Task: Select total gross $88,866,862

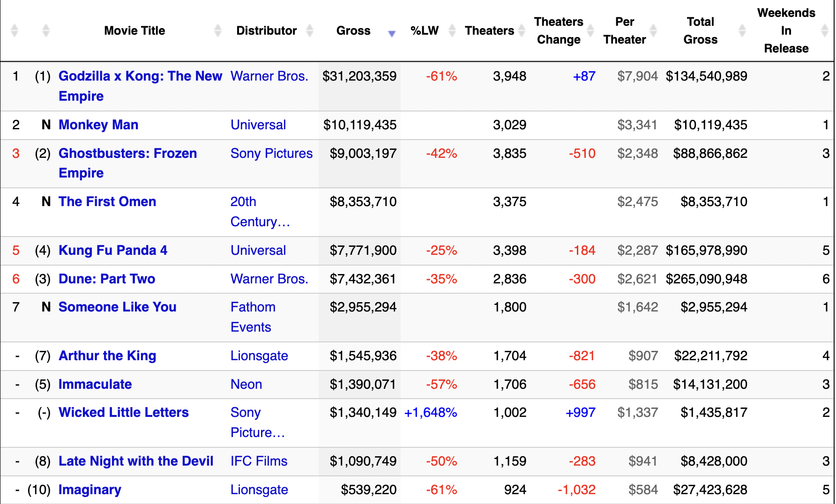Action: [x=710, y=153]
